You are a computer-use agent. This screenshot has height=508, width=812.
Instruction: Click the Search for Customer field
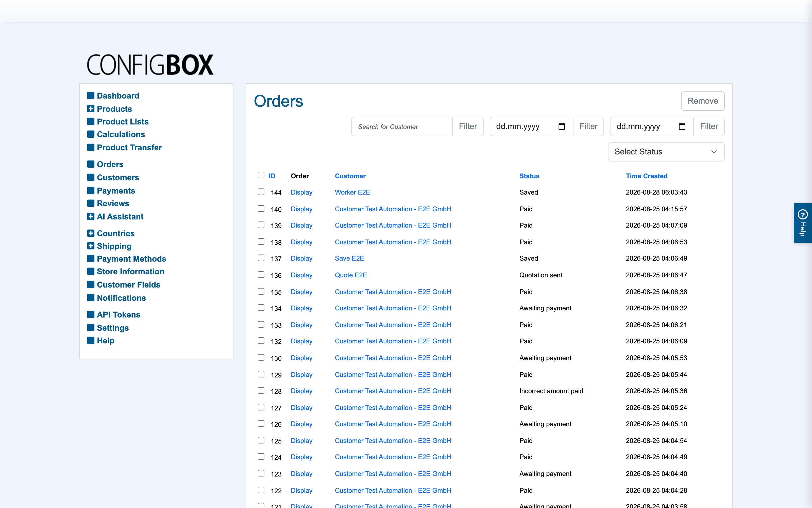tap(402, 126)
